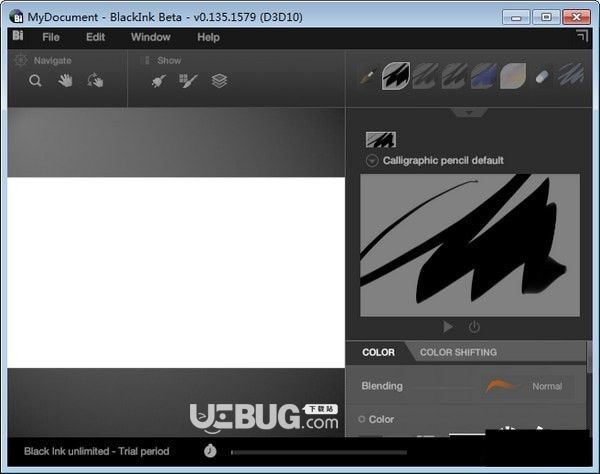Toggle the brush preview power button
The width and height of the screenshot is (600, 474).
point(474,327)
